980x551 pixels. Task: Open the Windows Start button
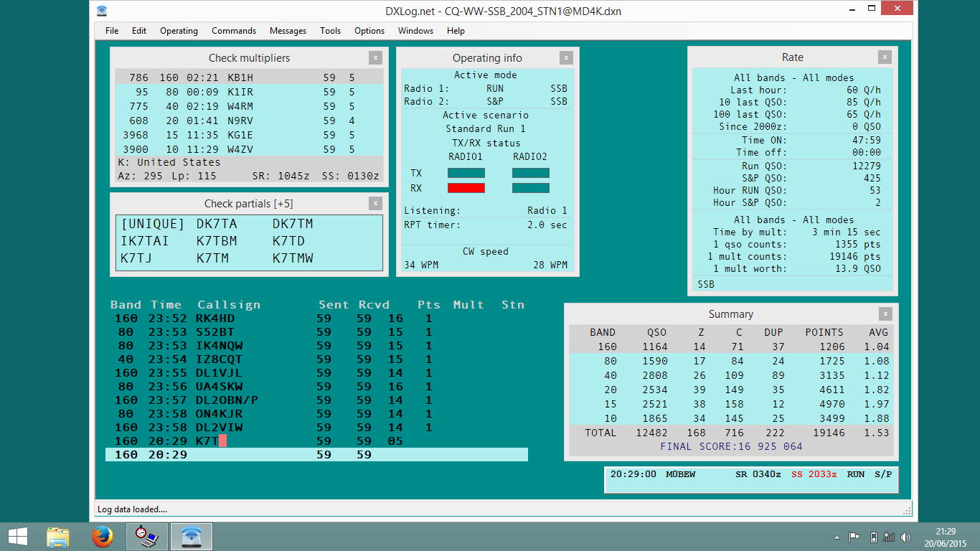point(17,537)
